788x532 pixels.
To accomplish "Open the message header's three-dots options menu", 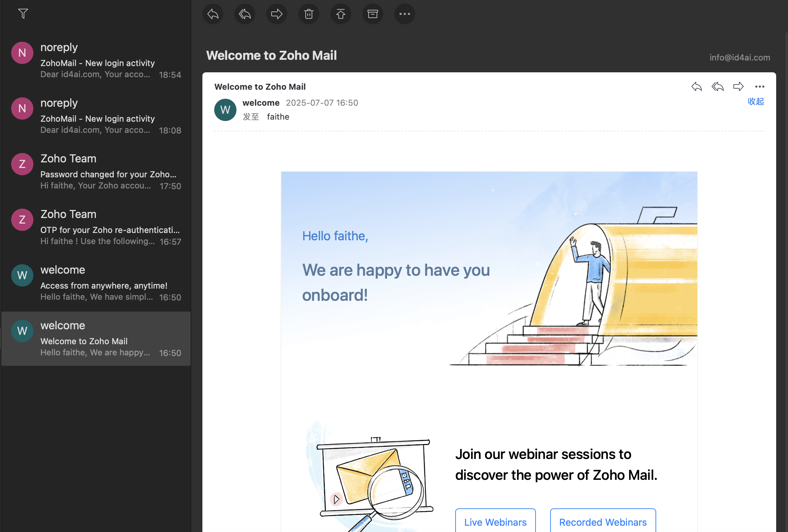I will click(x=759, y=87).
